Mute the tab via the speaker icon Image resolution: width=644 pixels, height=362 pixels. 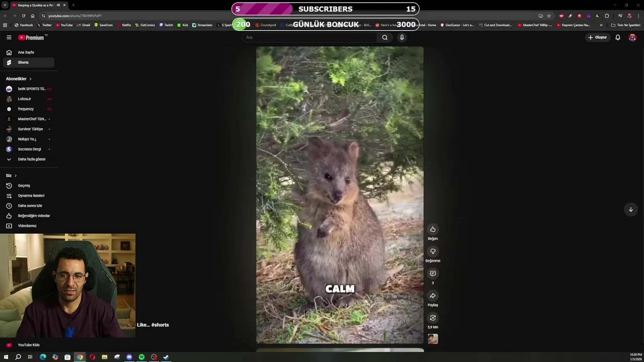(58, 5)
